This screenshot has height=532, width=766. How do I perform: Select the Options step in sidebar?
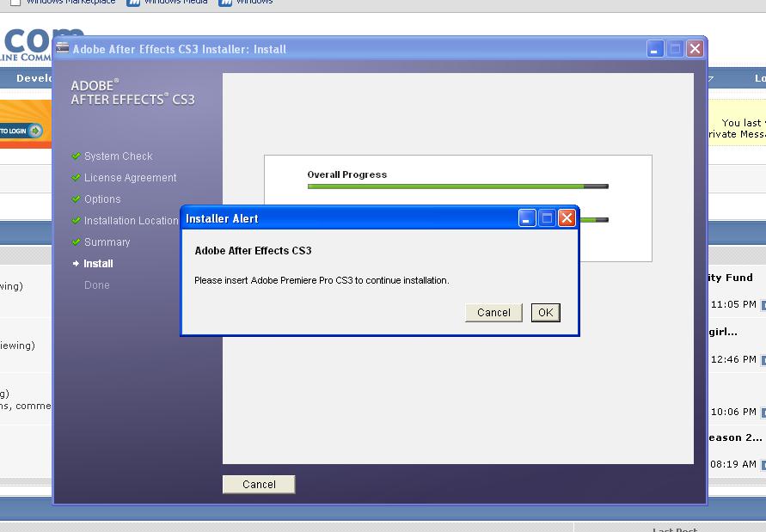(x=102, y=199)
